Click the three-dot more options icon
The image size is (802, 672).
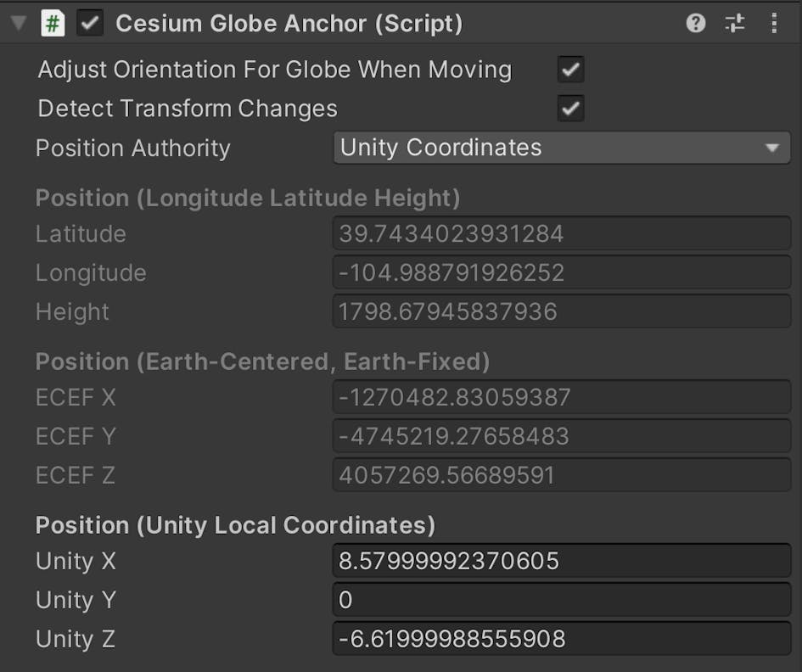(x=774, y=23)
